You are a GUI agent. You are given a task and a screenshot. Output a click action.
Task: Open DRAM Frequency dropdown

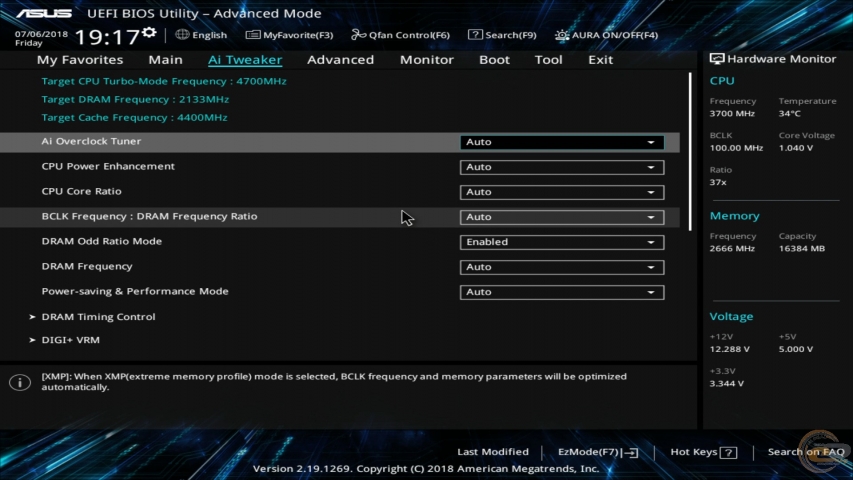[562, 267]
